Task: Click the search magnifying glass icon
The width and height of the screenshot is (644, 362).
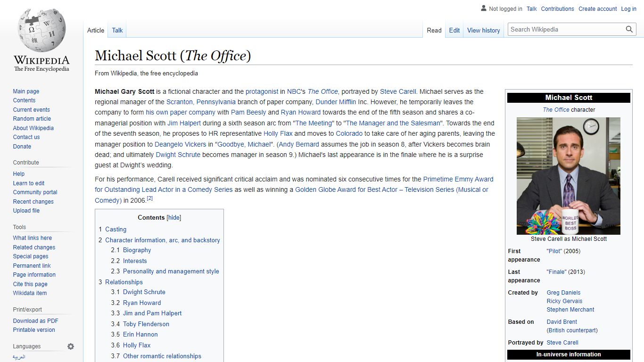Action: 629,29
